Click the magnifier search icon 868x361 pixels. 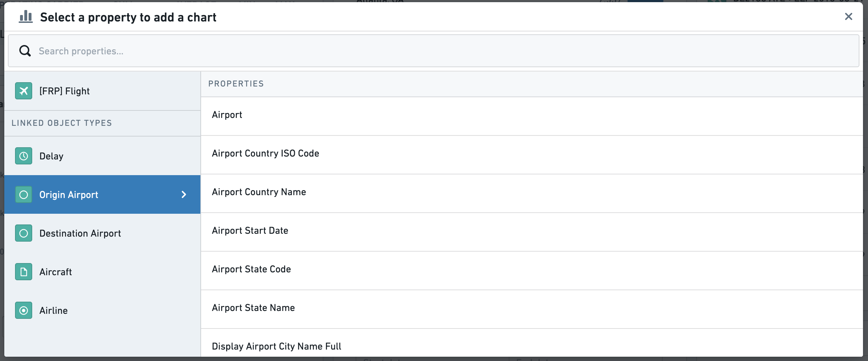click(x=25, y=51)
